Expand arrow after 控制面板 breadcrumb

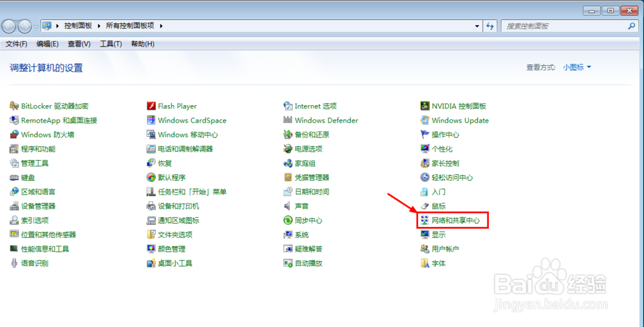[x=99, y=26]
